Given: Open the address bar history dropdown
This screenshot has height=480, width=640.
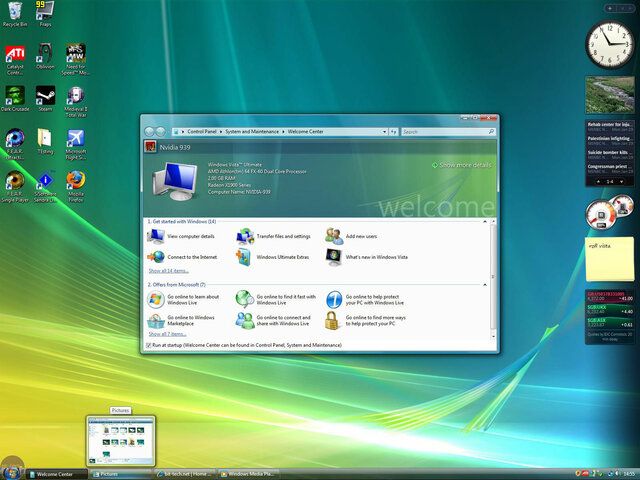Looking at the screenshot, I should [384, 132].
